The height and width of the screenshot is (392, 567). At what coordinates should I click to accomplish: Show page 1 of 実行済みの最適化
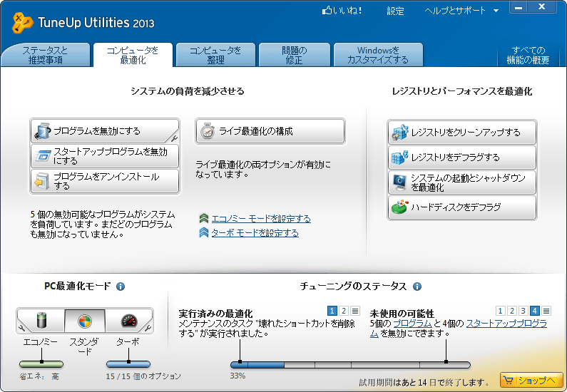(332, 311)
